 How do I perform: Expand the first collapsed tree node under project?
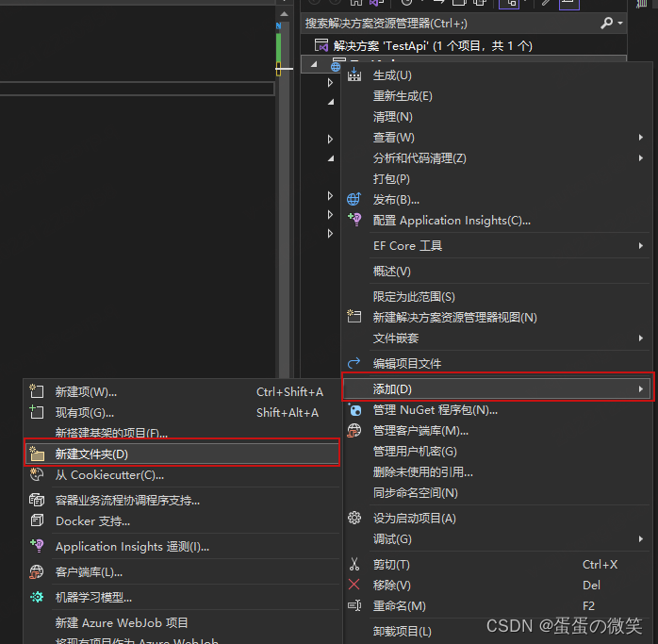click(330, 83)
